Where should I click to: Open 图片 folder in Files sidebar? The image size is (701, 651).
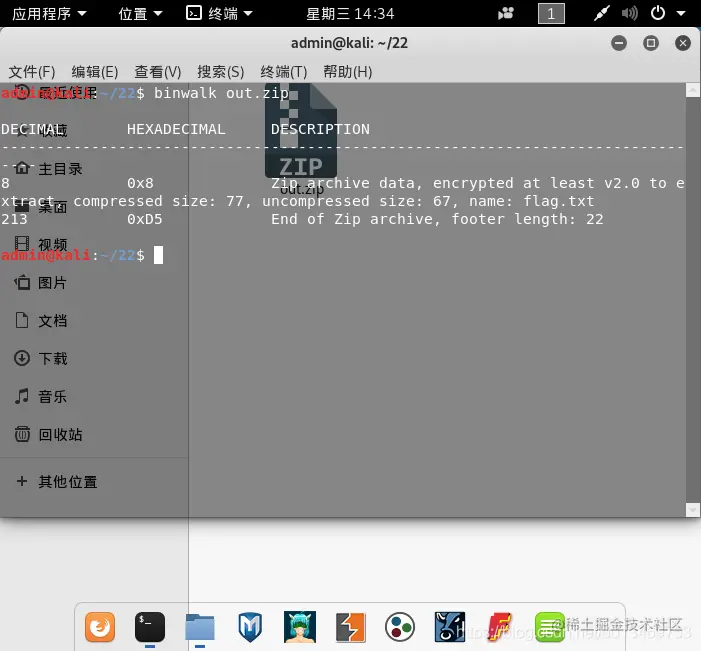coord(41,283)
